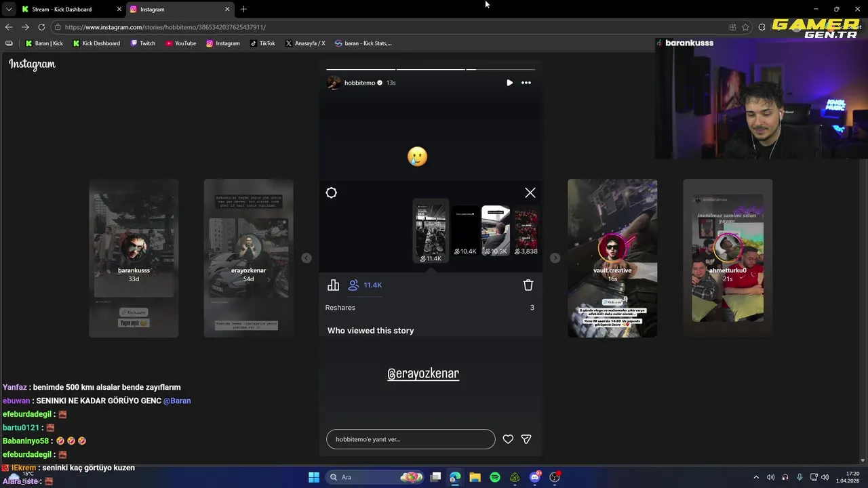Select story thumbnail with 11.4K views
Screen dimensions: 868x488
[x=431, y=232]
